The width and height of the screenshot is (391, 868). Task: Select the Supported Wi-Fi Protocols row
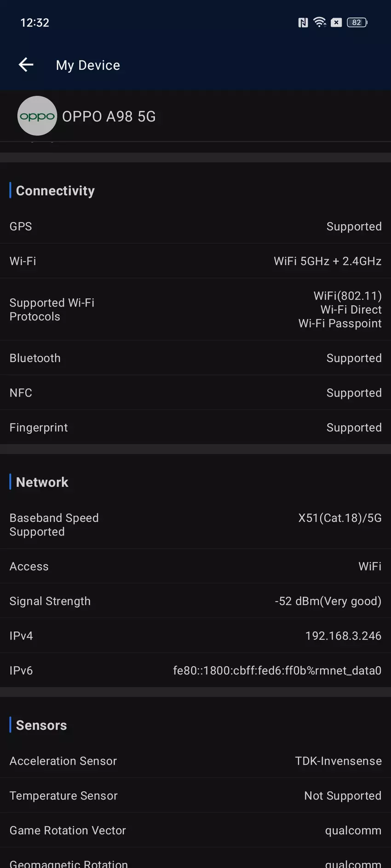195,309
